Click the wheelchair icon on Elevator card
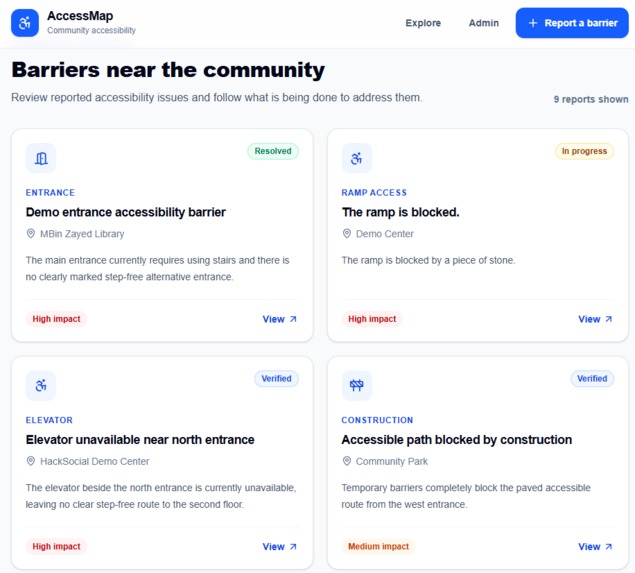The width and height of the screenshot is (635, 573). click(41, 386)
